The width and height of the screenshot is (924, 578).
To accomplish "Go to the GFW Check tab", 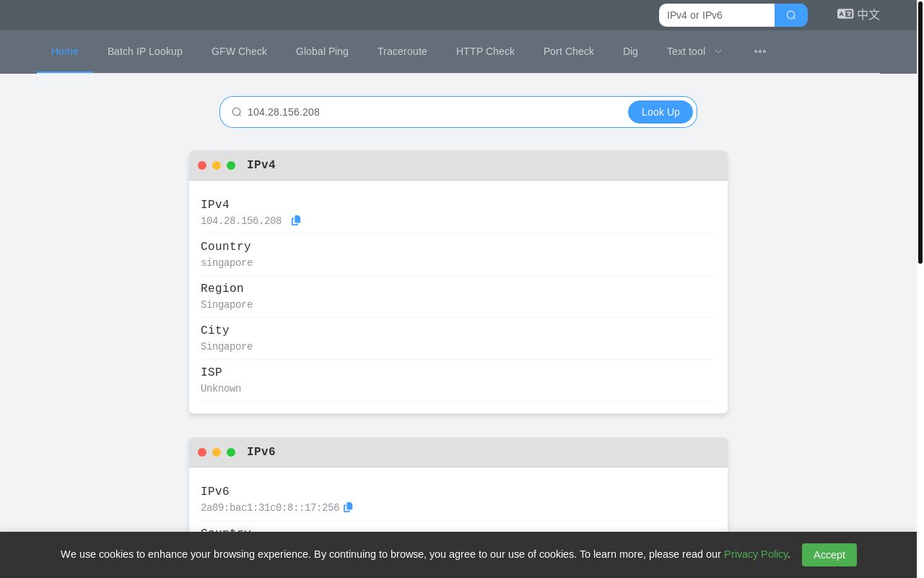I will (239, 51).
